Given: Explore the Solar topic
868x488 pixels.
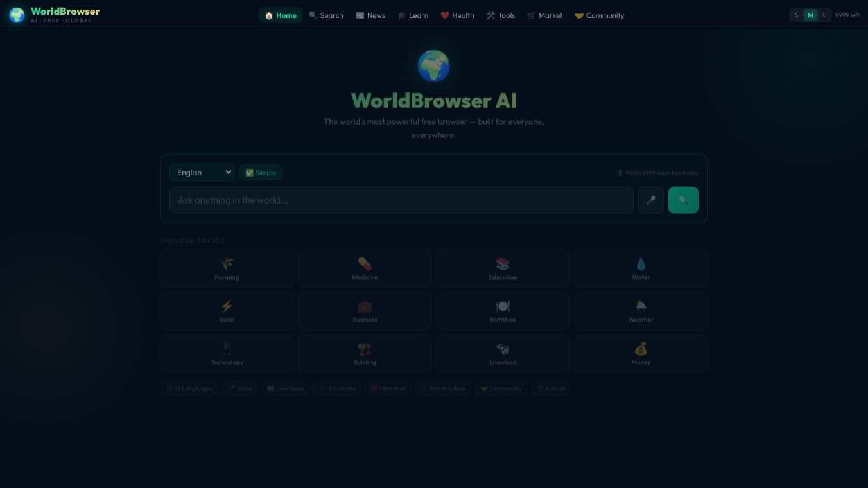Looking at the screenshot, I should tap(227, 311).
